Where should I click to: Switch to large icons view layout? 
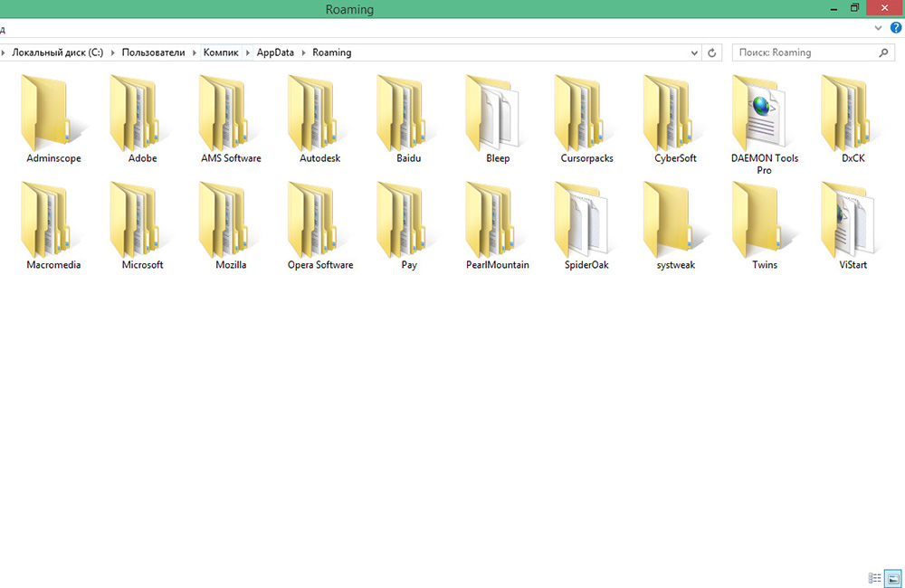point(893,578)
